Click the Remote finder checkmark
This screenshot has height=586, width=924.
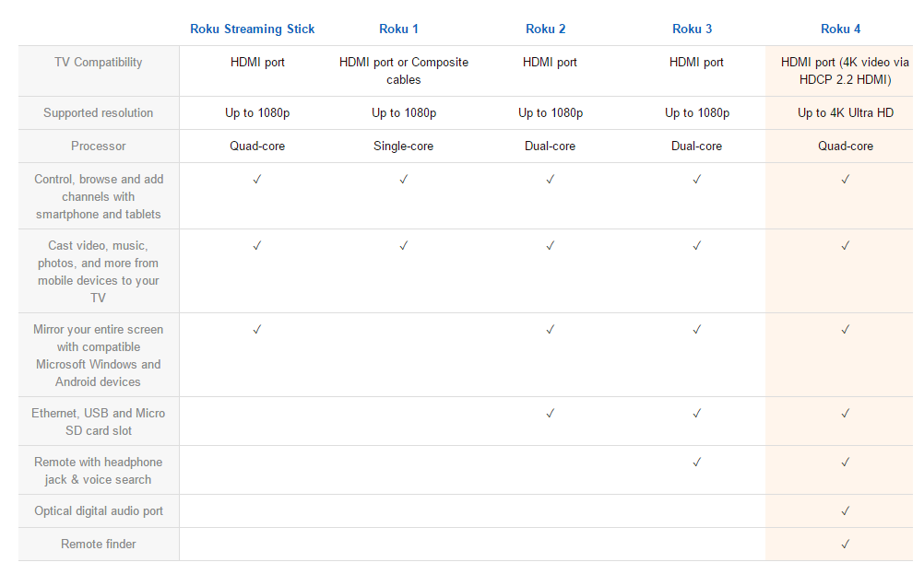click(x=845, y=545)
